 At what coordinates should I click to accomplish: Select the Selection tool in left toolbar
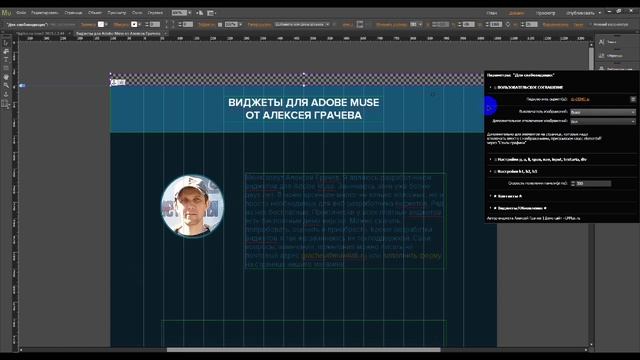(6, 42)
